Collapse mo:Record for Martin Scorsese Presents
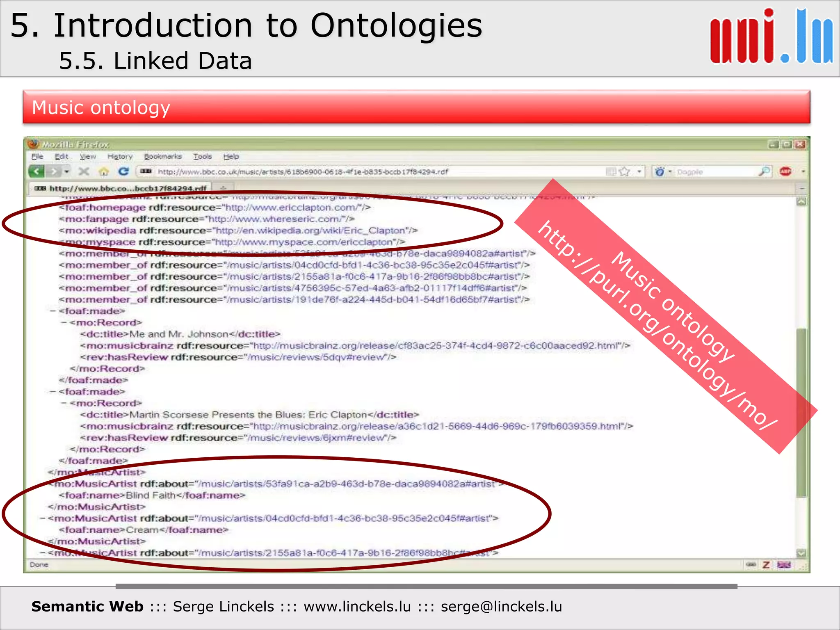 point(64,403)
